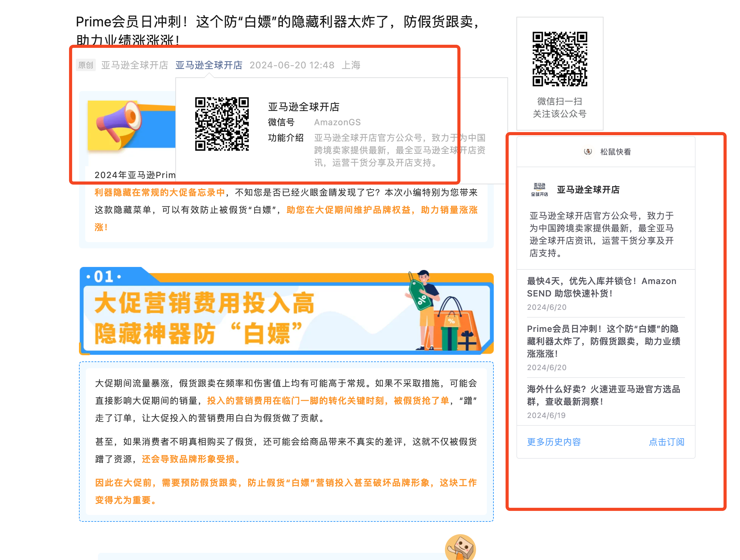Click the 原创 original-content tag
Viewport: 740px width, 560px height.
click(86, 65)
